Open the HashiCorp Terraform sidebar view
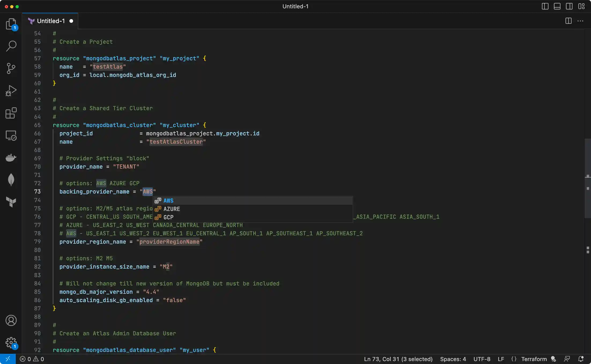The width and height of the screenshot is (591, 364). point(11,202)
